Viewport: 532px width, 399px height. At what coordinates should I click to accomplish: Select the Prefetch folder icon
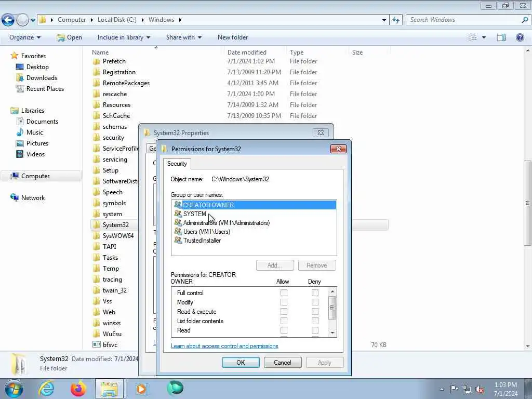pyautogui.click(x=96, y=61)
